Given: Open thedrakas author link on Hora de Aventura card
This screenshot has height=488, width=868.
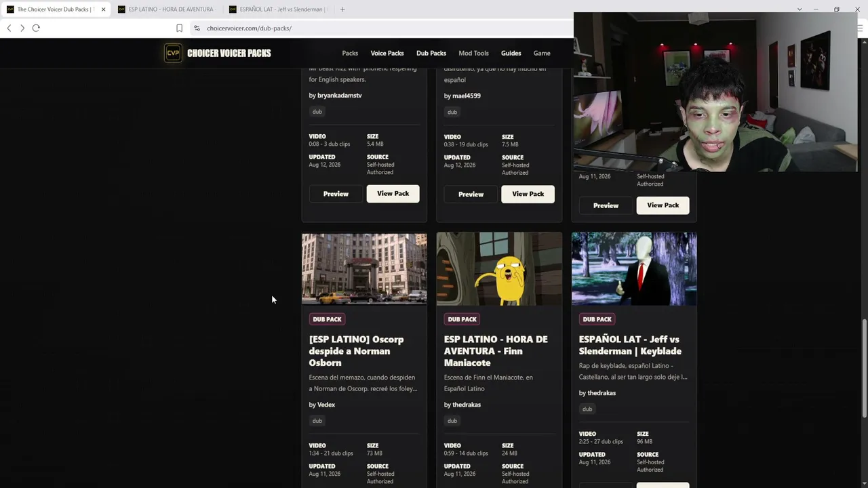Looking at the screenshot, I should tap(467, 405).
